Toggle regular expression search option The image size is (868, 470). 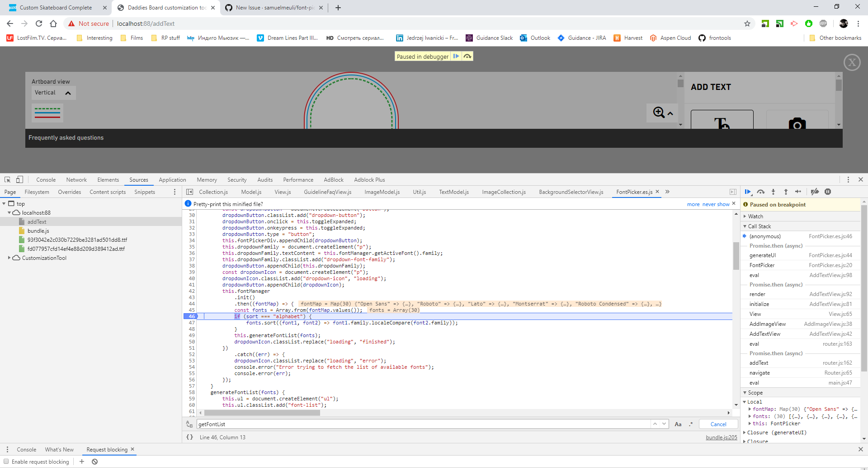coord(691,424)
